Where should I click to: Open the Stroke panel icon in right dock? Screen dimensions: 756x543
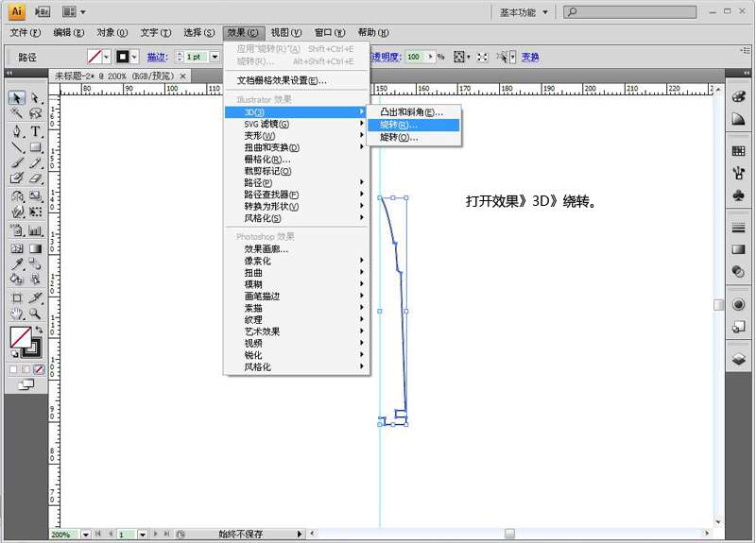738,228
